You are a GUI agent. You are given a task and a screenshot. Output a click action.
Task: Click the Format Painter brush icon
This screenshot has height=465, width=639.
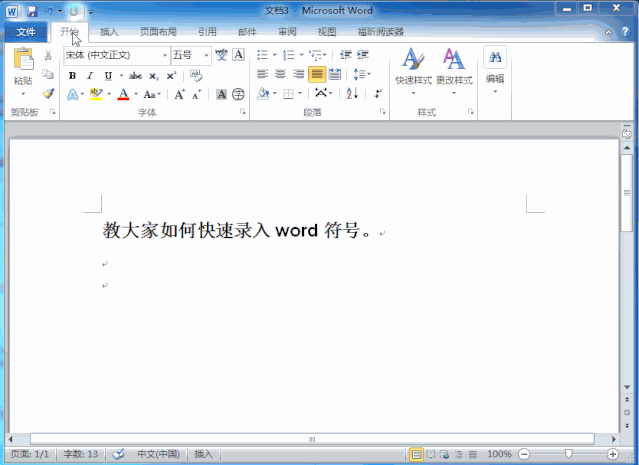[48, 93]
